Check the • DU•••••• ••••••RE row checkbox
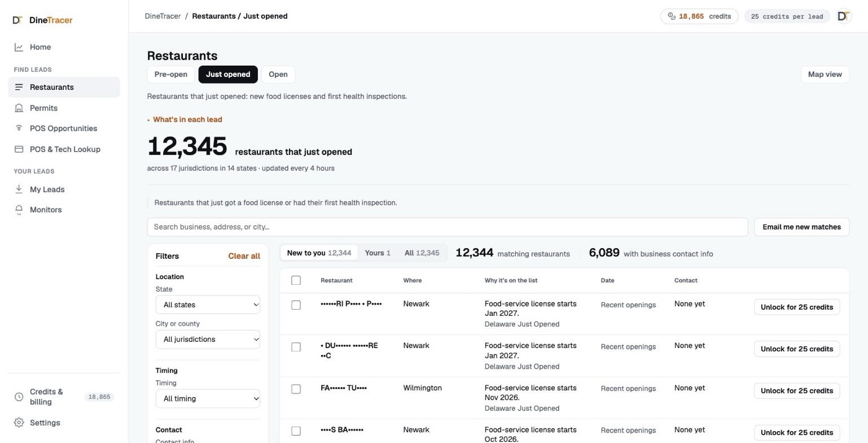Screen dimensions: 868x443 [x=296, y=347]
